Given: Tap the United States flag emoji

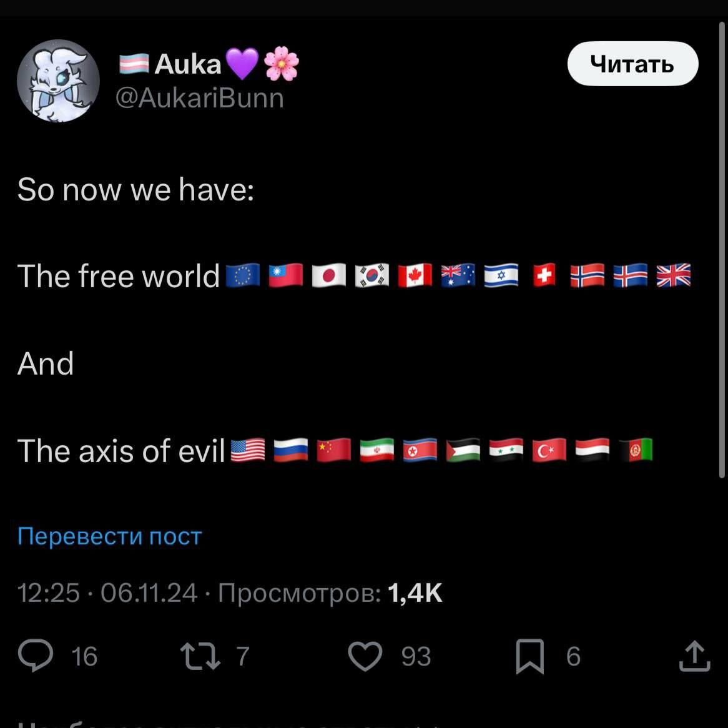Looking at the screenshot, I should (x=248, y=450).
